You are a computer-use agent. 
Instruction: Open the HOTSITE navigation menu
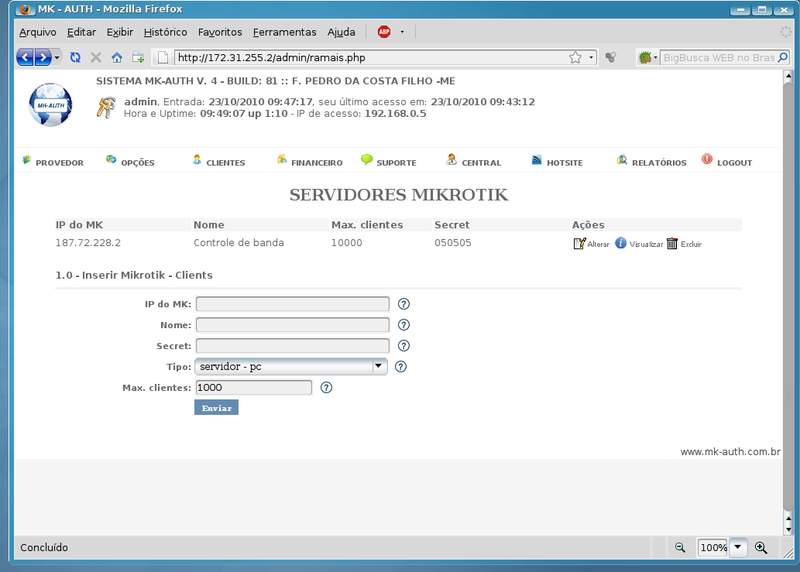point(557,162)
